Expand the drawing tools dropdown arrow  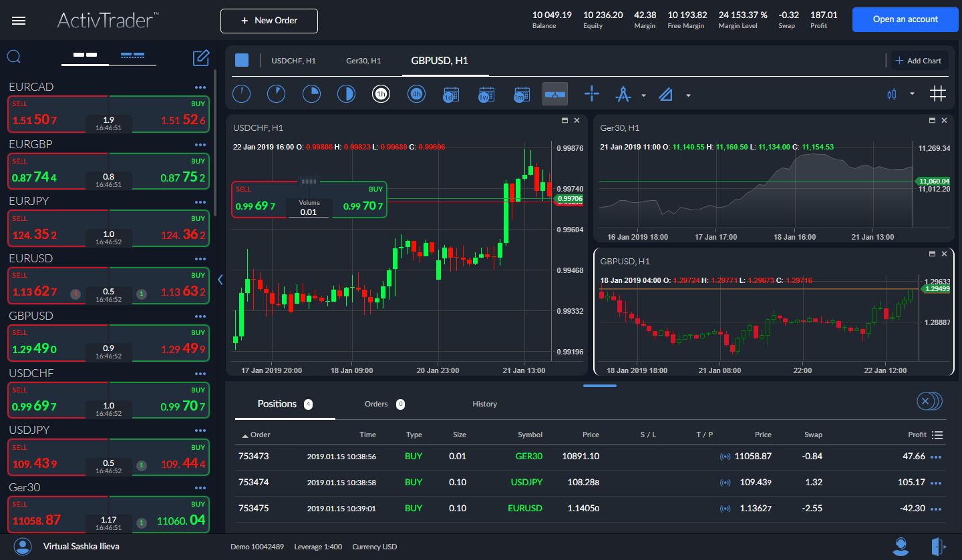point(643,95)
